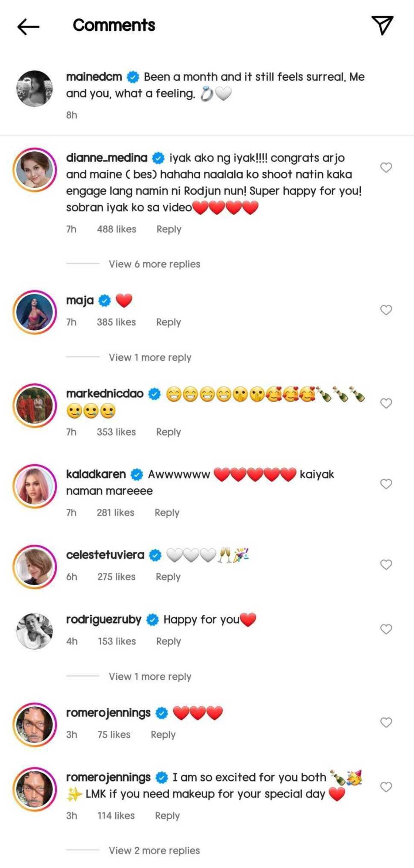
Task: Open the dianne_medina username link
Action: pos(106,158)
